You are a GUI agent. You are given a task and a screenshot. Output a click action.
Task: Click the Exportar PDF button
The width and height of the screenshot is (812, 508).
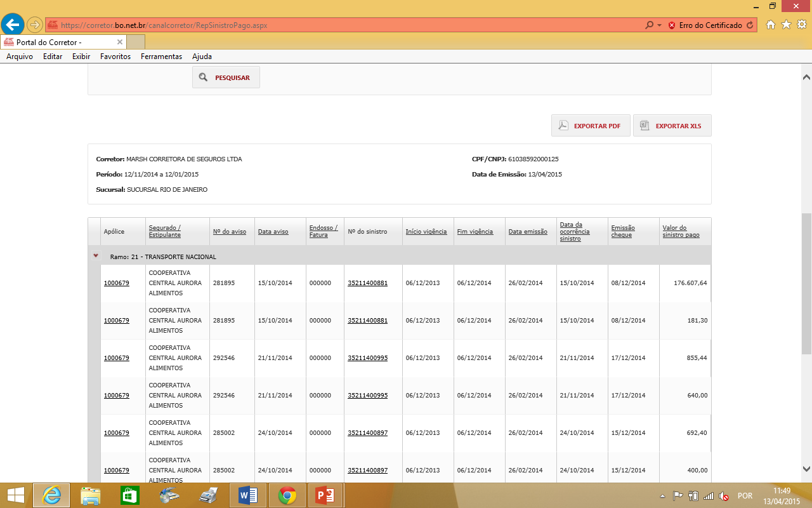click(591, 126)
